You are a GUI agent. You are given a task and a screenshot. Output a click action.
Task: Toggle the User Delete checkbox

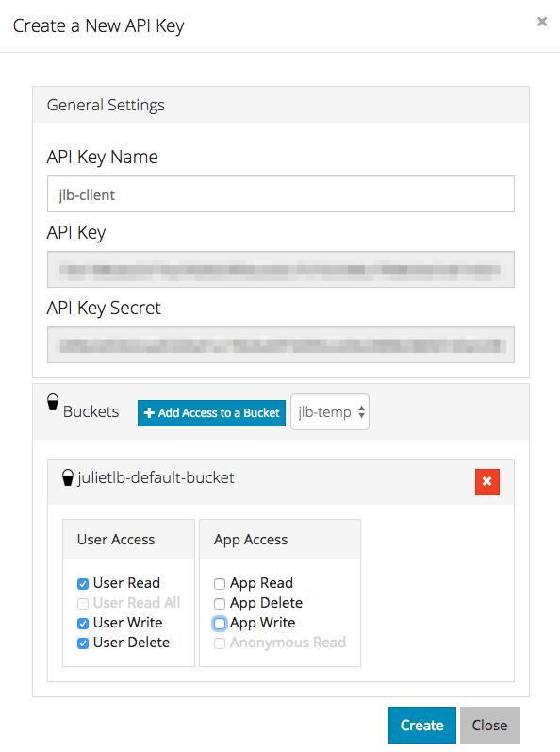click(83, 643)
